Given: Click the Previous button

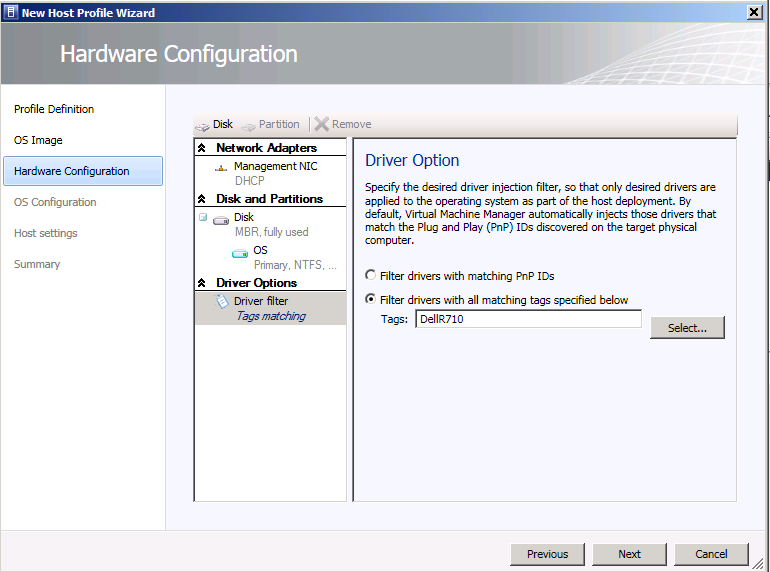Looking at the screenshot, I should pos(547,554).
